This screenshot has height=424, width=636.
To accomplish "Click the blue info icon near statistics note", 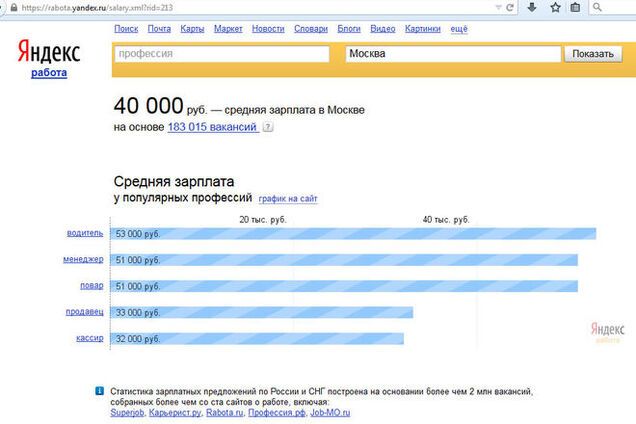I will coord(99,391).
